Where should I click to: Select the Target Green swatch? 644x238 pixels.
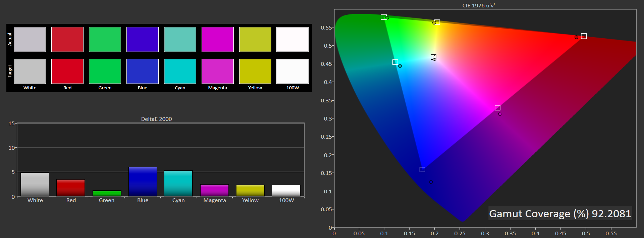point(105,71)
